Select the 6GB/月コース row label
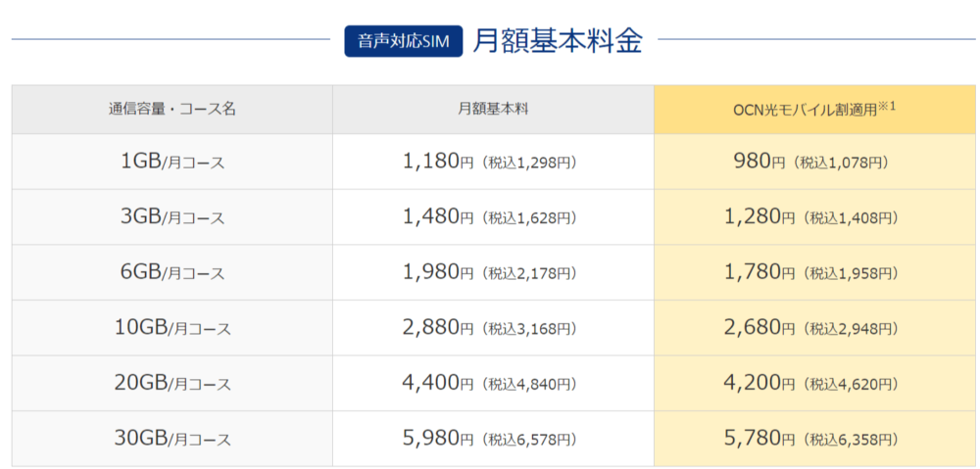 (x=171, y=272)
